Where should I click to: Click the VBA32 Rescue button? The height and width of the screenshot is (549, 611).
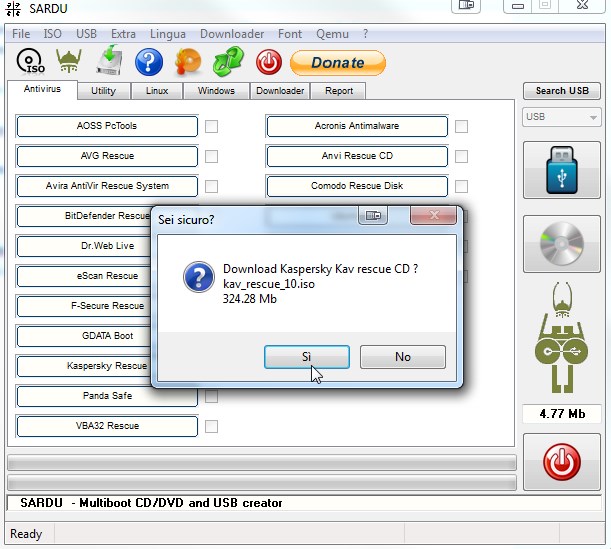click(107, 426)
